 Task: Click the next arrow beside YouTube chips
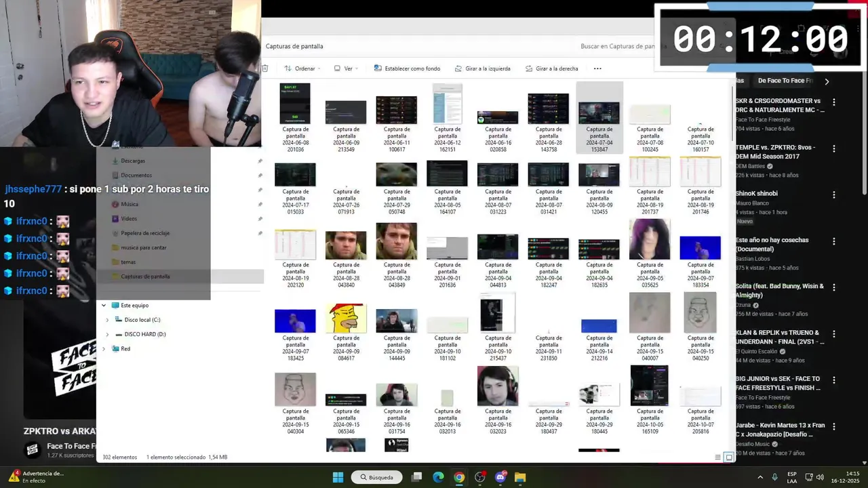(x=827, y=81)
